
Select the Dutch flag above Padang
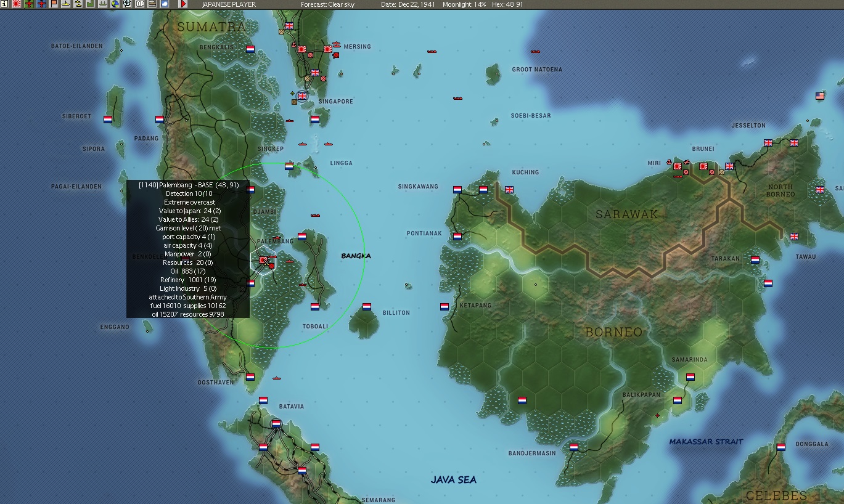tap(160, 120)
